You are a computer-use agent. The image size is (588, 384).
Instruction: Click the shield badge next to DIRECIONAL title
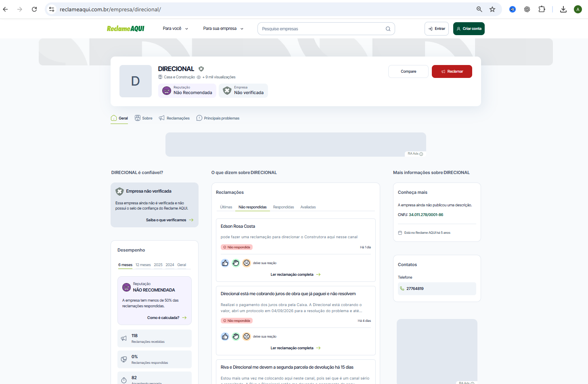coord(201,69)
